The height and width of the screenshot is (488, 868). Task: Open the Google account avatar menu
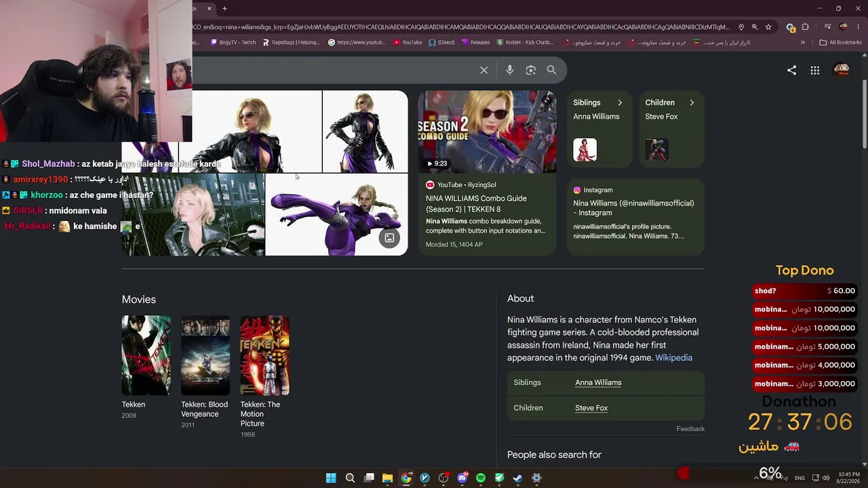(842, 70)
